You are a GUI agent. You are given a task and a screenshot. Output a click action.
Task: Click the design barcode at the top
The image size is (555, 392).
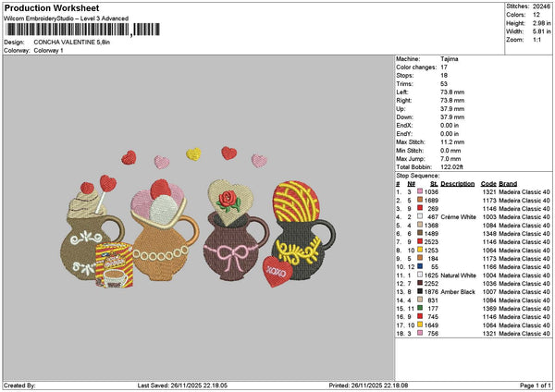click(x=83, y=30)
